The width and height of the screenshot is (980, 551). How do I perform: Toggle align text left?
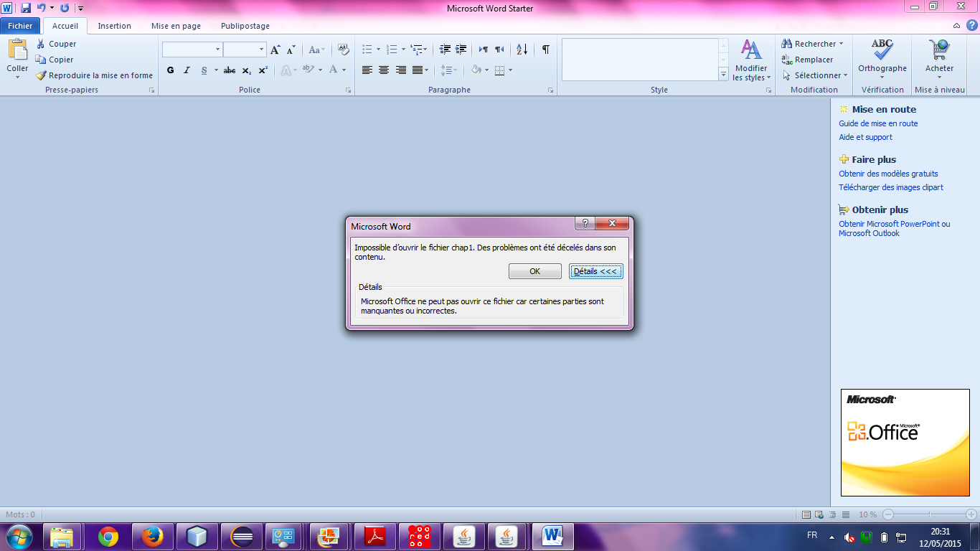[367, 70]
